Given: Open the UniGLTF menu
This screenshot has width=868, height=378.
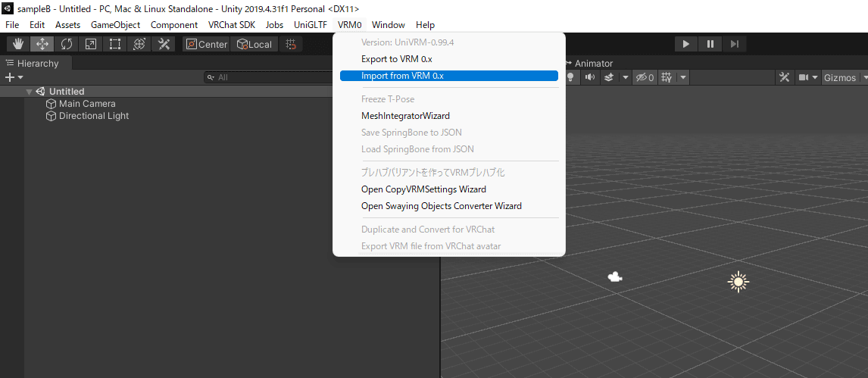Looking at the screenshot, I should coord(311,25).
